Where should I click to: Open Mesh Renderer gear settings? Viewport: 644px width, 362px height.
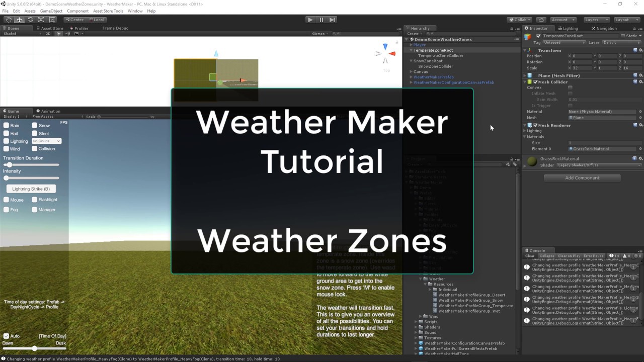coord(641,125)
